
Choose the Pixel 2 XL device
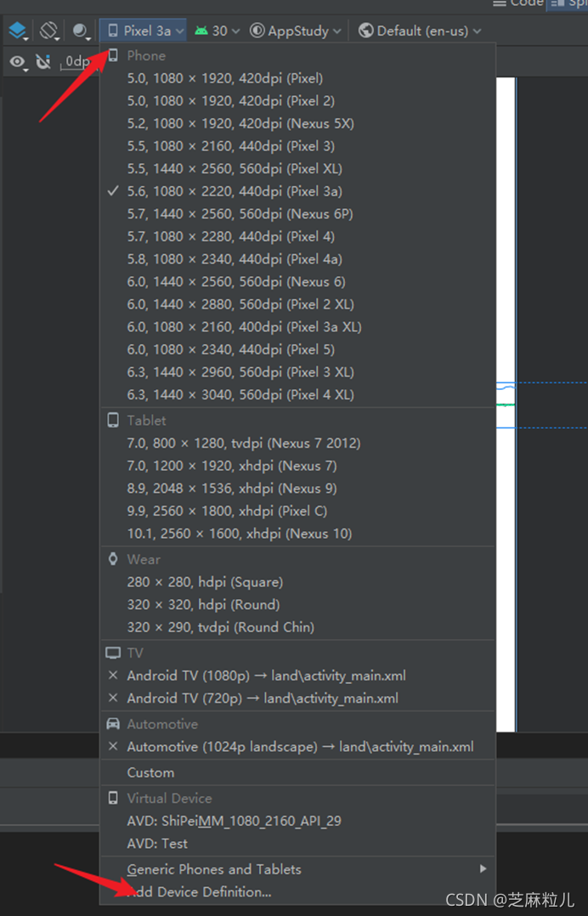(x=297, y=304)
